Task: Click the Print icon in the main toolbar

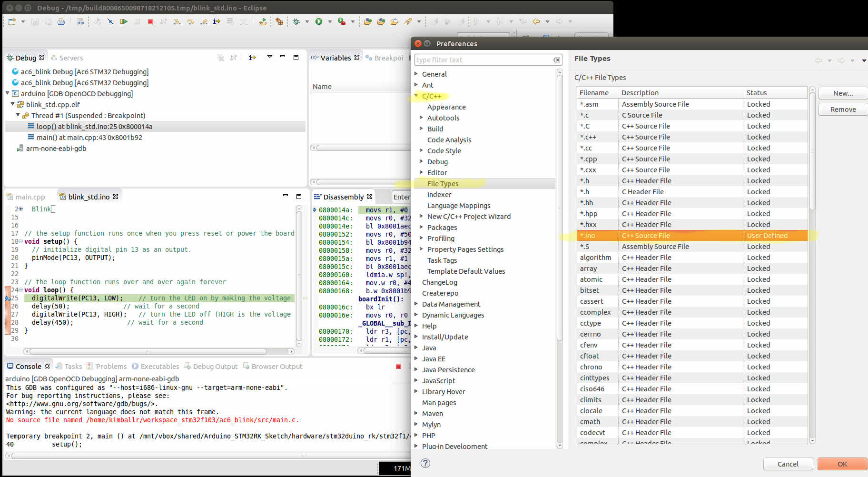Action: tap(61, 21)
